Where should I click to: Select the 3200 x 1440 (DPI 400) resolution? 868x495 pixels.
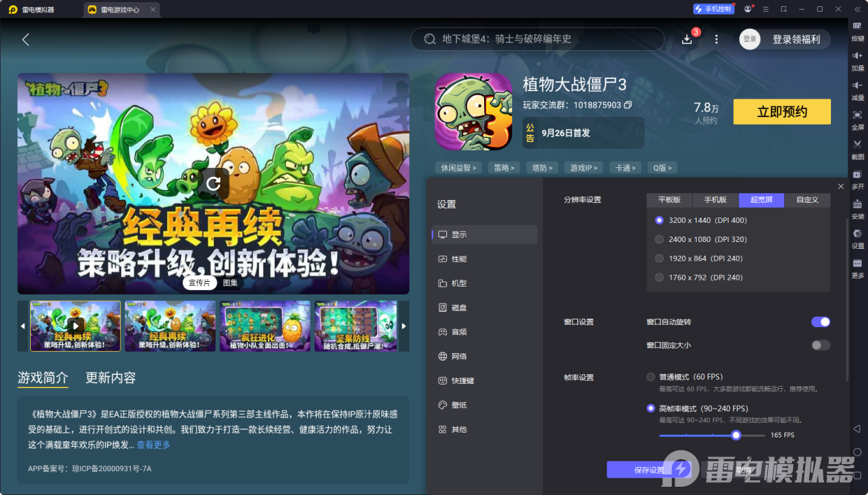660,220
